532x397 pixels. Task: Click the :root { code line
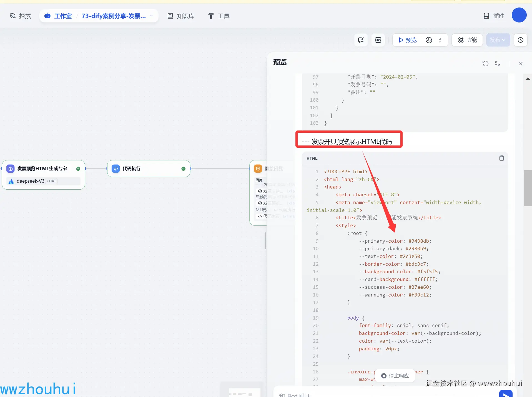[357, 233]
